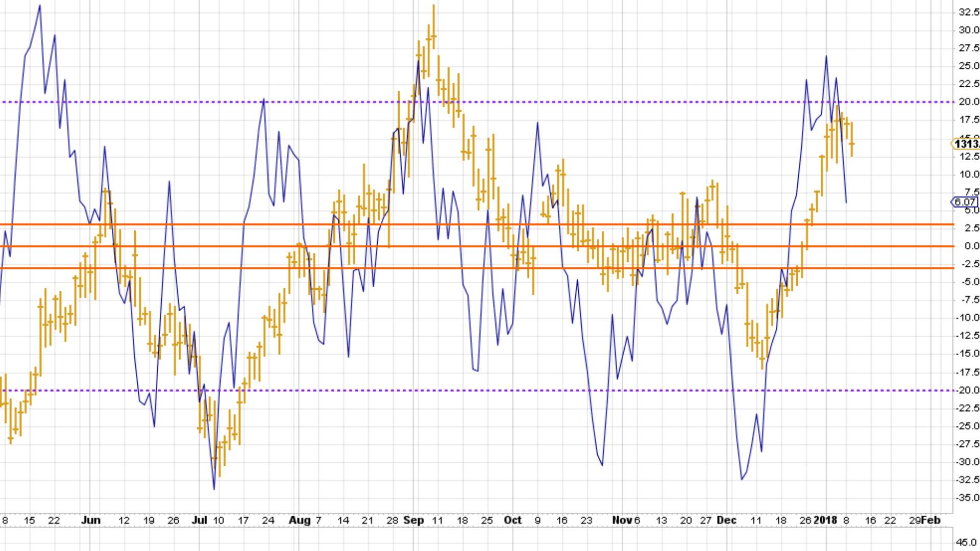980x551 pixels.
Task: Click the 10 date label after Jul
Action: click(x=218, y=520)
